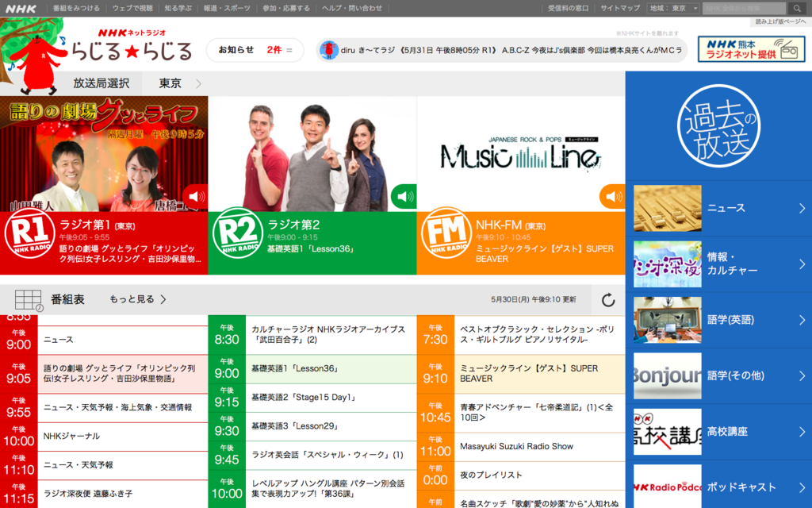Open ウェブで視聴 menu
Viewport: 812px width, 508px height.
132,8
